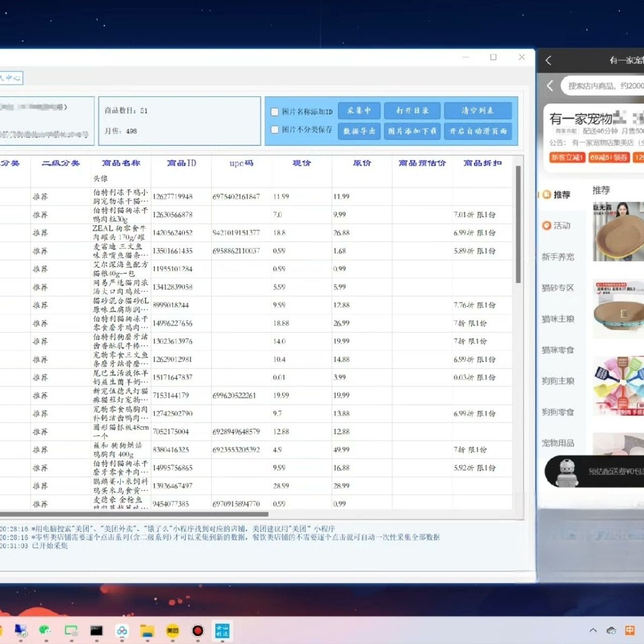
Task: Click the 5.92折 限1份 discount cell
Action: click(x=474, y=468)
